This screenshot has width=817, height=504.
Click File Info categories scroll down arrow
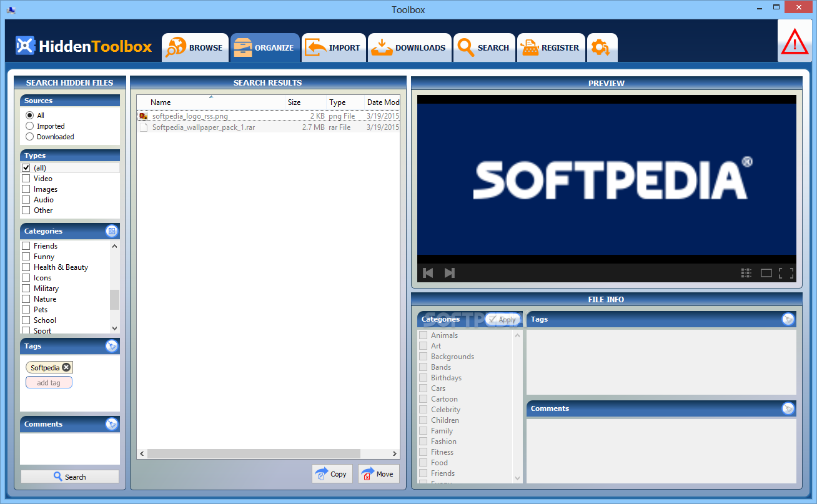(x=517, y=478)
